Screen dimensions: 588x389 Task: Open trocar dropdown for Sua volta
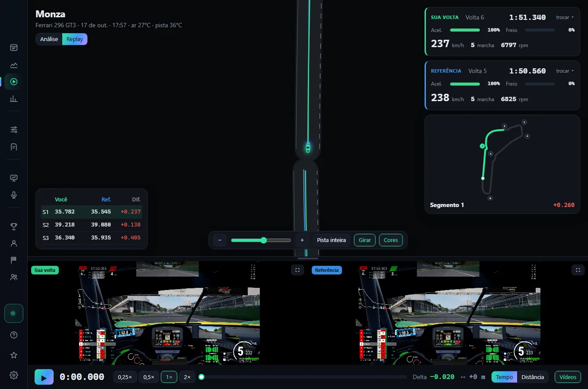565,17
